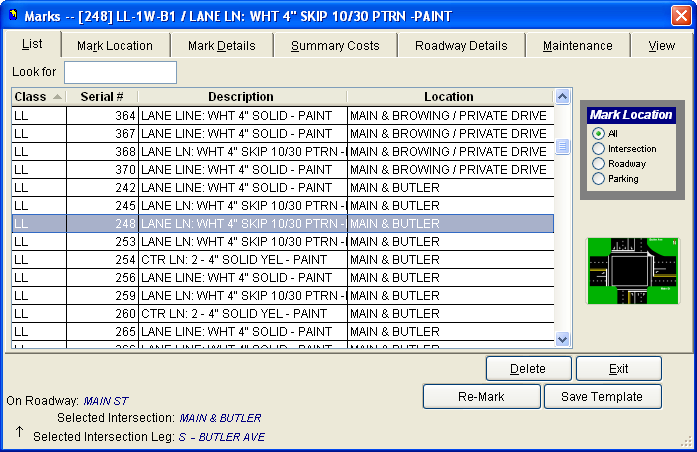Image resolution: width=697 pixels, height=452 pixels.
Task: Click the MAIN & BUTLER selected intersection value
Action: pyautogui.click(x=220, y=418)
